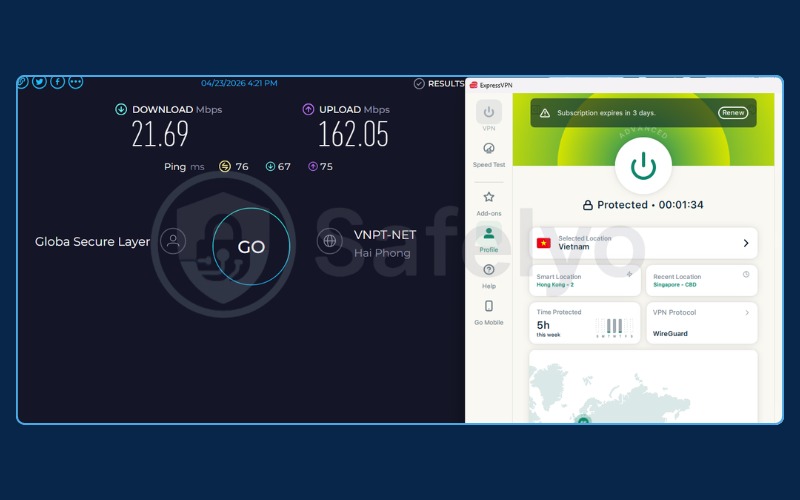This screenshot has width=800, height=500.
Task: Open more sharing options ellipsis icon
Action: pos(76,82)
